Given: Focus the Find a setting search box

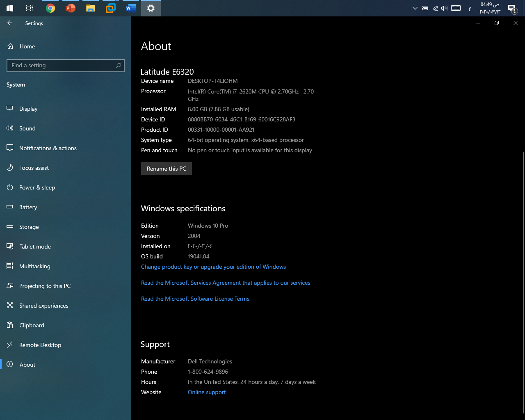Looking at the screenshot, I should click(x=66, y=66).
